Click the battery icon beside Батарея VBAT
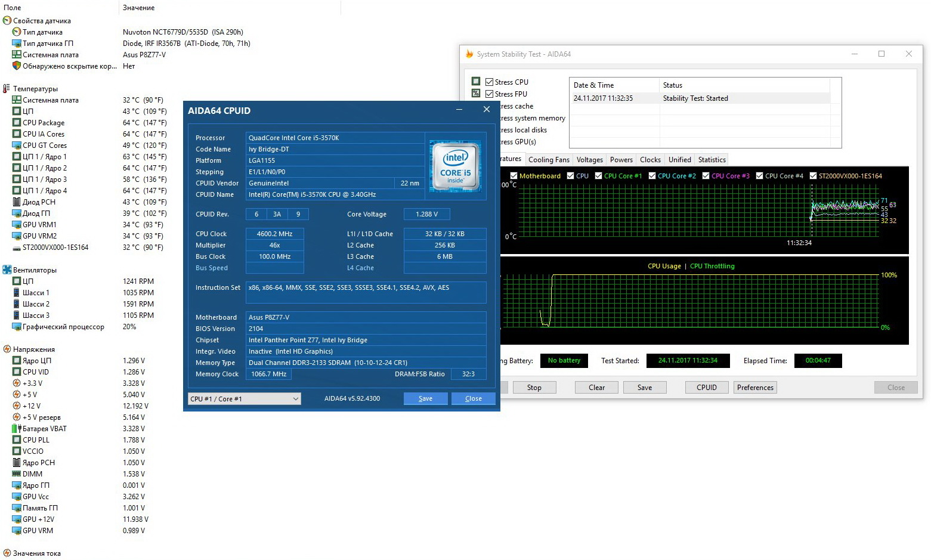This screenshot has width=931, height=560. [x=17, y=428]
